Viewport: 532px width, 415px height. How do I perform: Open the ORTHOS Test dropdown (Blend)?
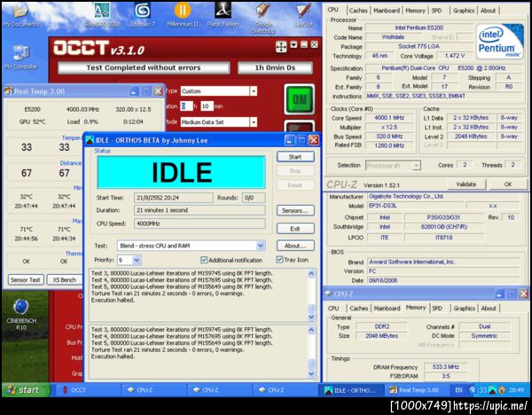[261, 246]
